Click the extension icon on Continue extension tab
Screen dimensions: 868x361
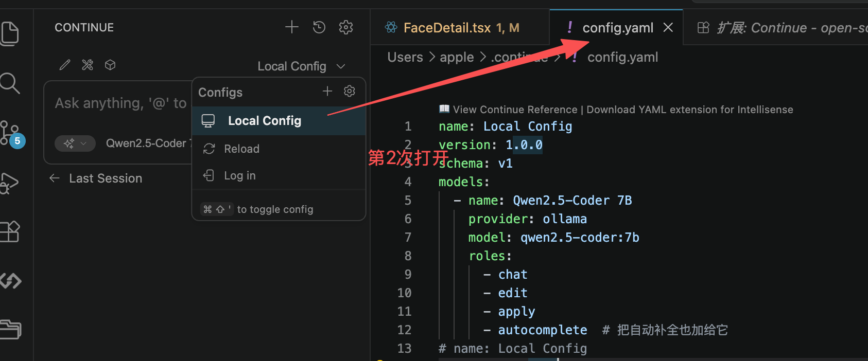(x=703, y=27)
